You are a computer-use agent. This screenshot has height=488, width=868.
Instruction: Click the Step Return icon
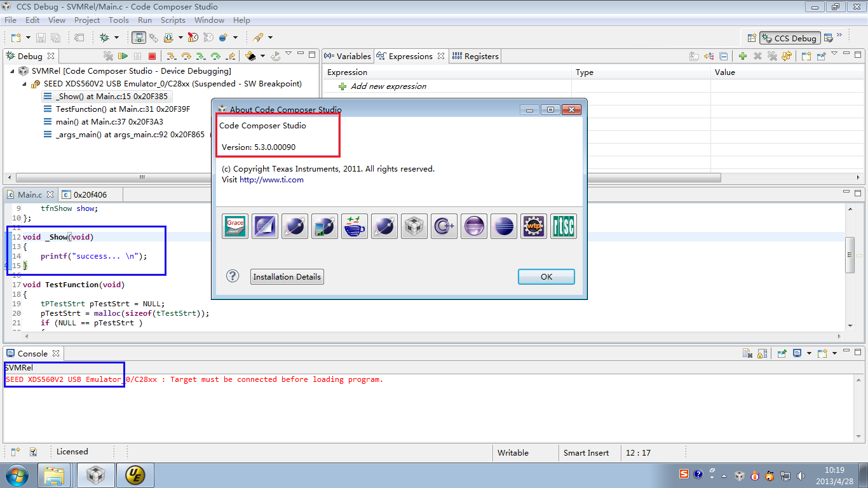(x=231, y=56)
